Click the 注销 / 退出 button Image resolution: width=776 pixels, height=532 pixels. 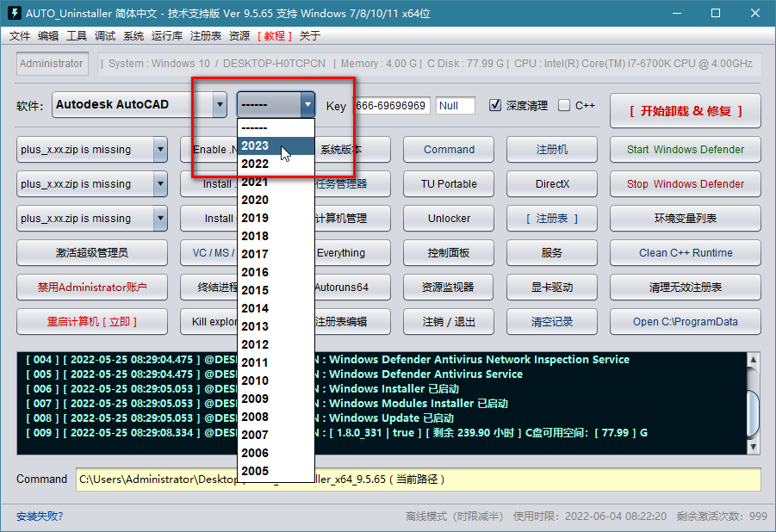tap(449, 322)
